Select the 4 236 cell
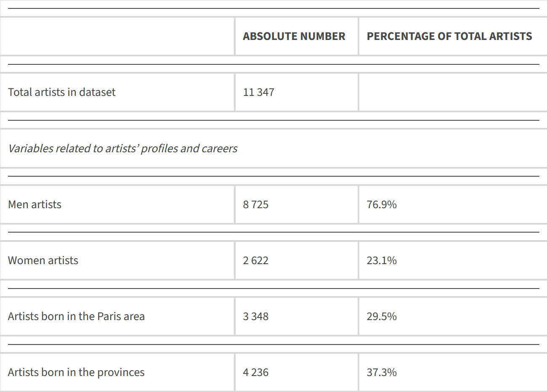The width and height of the screenshot is (547, 392). (x=255, y=372)
